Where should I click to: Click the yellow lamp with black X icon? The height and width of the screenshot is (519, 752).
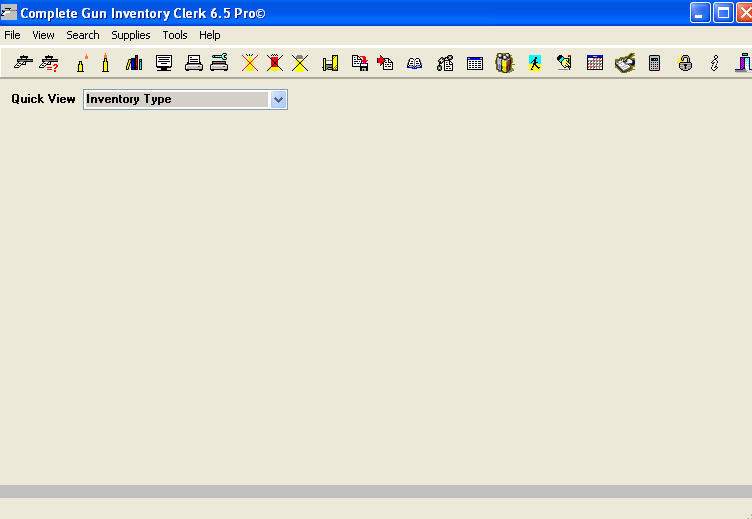coord(300,63)
